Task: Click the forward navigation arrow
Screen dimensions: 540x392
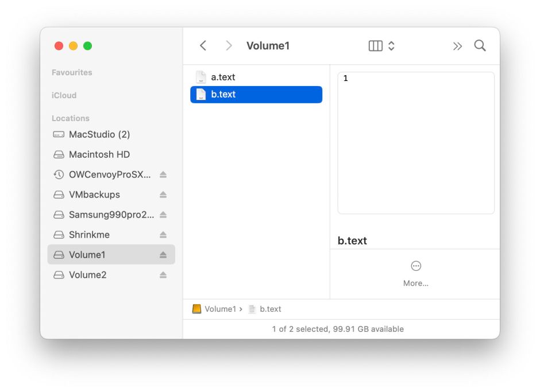Action: [x=229, y=46]
